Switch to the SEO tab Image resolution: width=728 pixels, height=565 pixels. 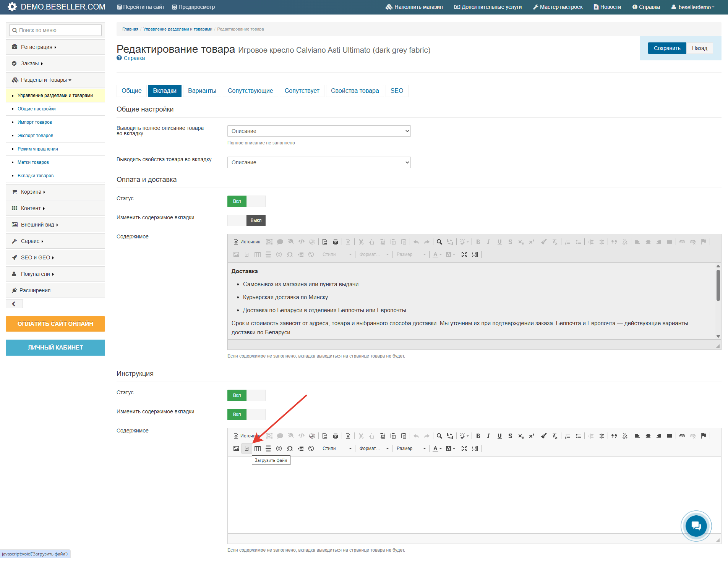click(397, 91)
